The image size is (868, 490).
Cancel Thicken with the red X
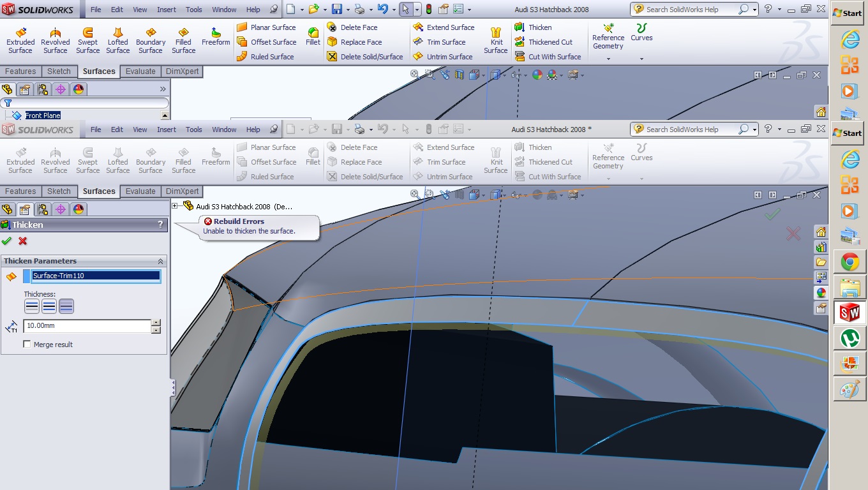coord(23,241)
